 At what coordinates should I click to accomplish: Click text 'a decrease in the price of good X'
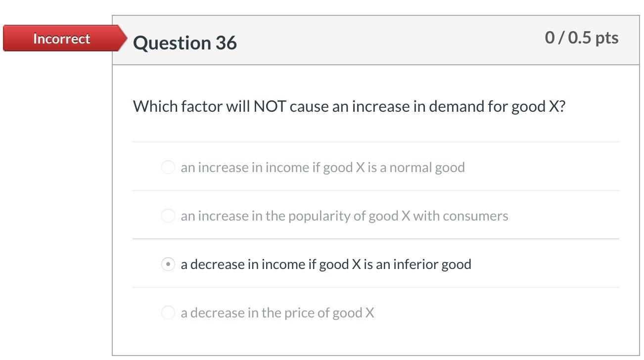(277, 313)
